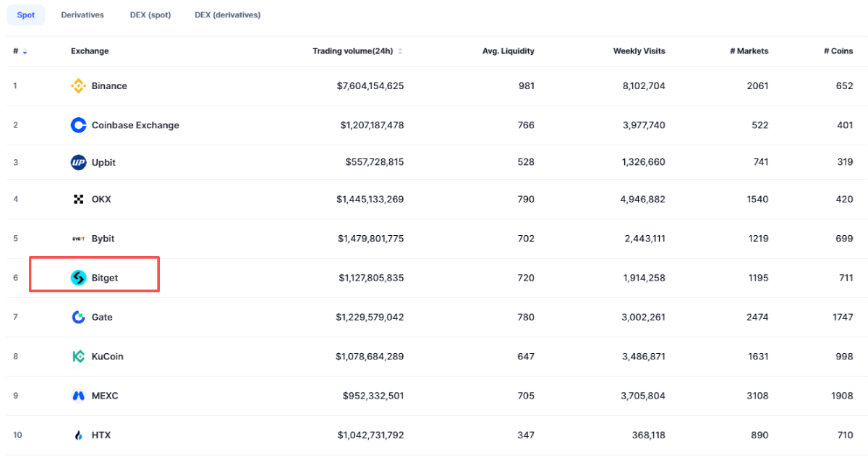Open the Binance exchange link
The width and height of the screenshot is (868, 458).
point(109,86)
